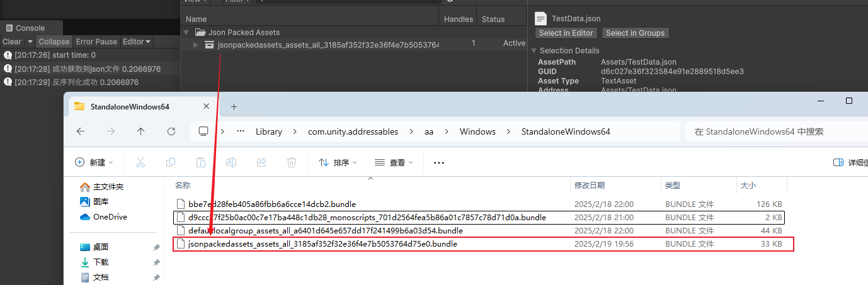The image size is (868, 285).
Task: Click the Share icon in Explorer toolbar
Action: [261, 162]
